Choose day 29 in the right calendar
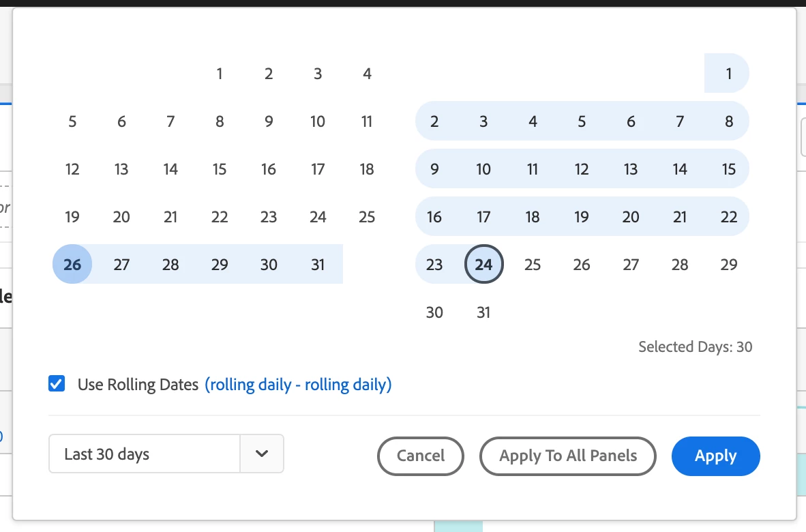 [x=729, y=264]
